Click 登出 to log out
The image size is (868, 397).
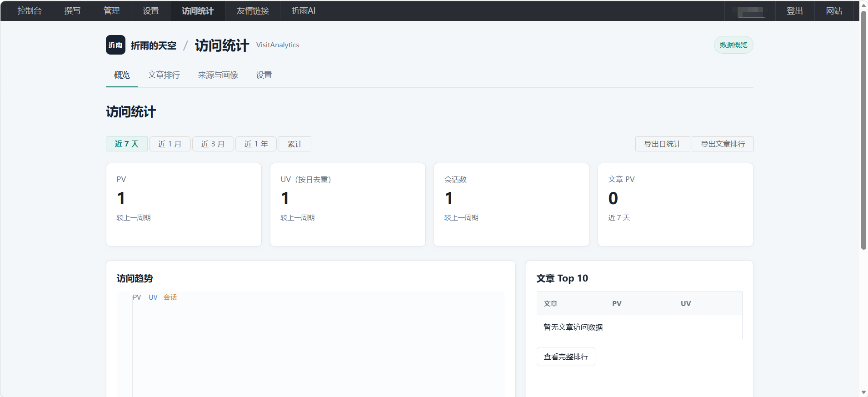(795, 11)
